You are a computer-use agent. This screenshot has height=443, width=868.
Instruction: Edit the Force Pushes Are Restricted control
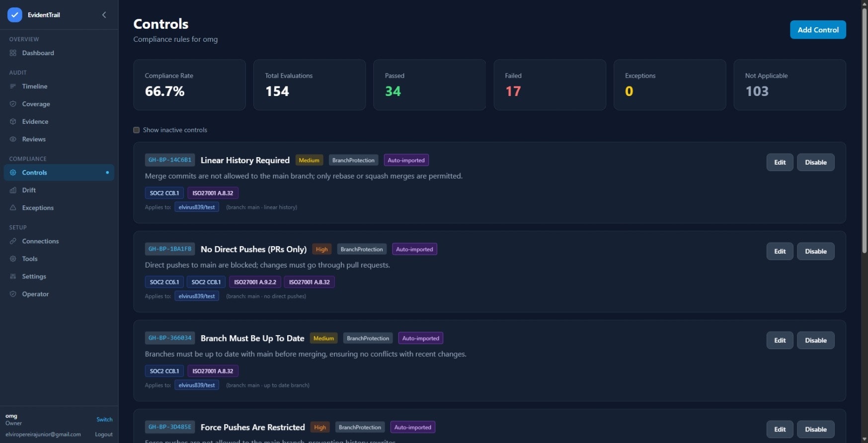click(x=780, y=430)
